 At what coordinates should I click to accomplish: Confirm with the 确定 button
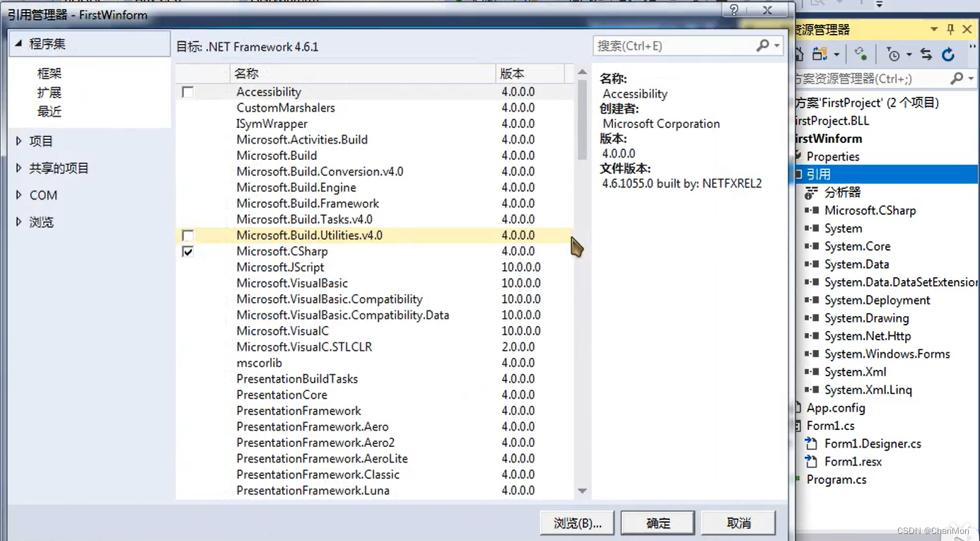[x=658, y=523]
